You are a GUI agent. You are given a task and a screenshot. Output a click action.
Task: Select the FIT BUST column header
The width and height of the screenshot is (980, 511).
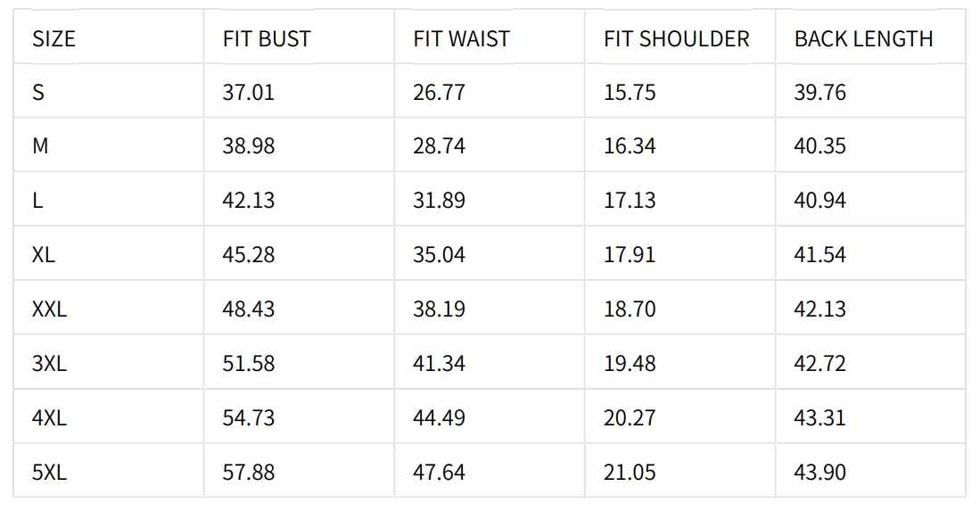click(267, 39)
